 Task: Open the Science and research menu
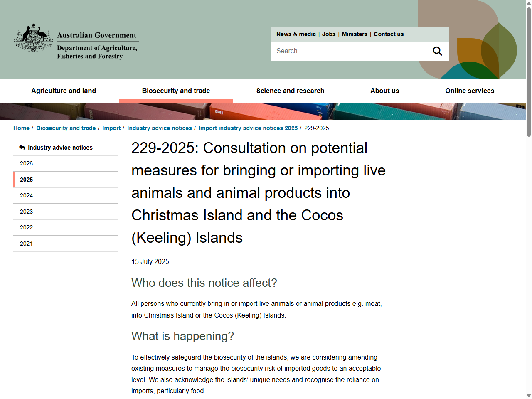tap(290, 91)
